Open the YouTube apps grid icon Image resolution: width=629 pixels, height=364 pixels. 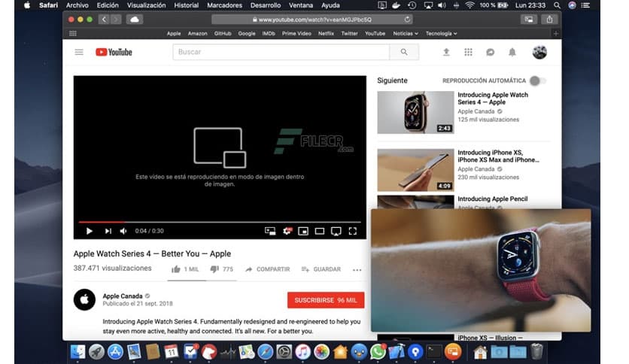[468, 52]
